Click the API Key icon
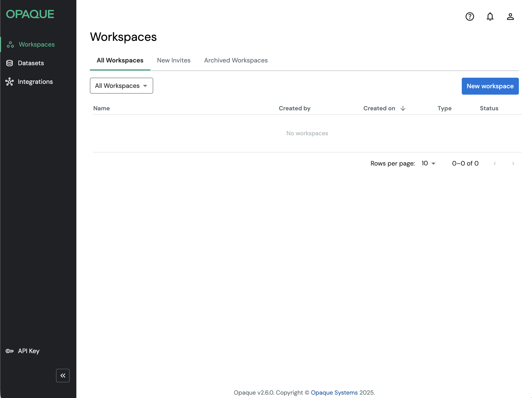Image resolution: width=532 pixels, height=398 pixels. click(x=9, y=351)
